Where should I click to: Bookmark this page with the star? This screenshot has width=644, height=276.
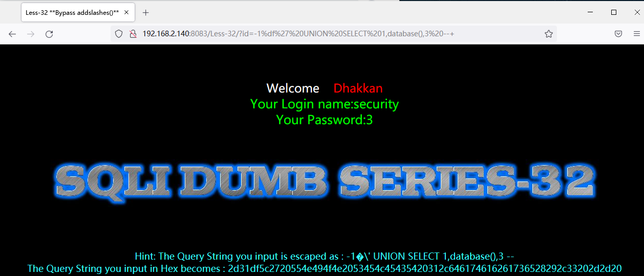(x=549, y=34)
